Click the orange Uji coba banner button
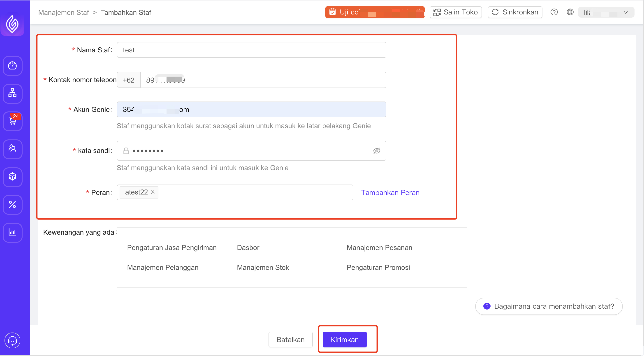This screenshot has height=356, width=644. (x=375, y=12)
